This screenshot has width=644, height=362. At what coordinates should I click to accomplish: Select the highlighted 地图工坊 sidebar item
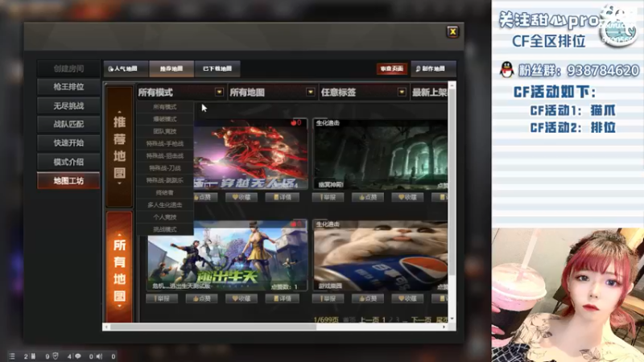pyautogui.click(x=68, y=180)
